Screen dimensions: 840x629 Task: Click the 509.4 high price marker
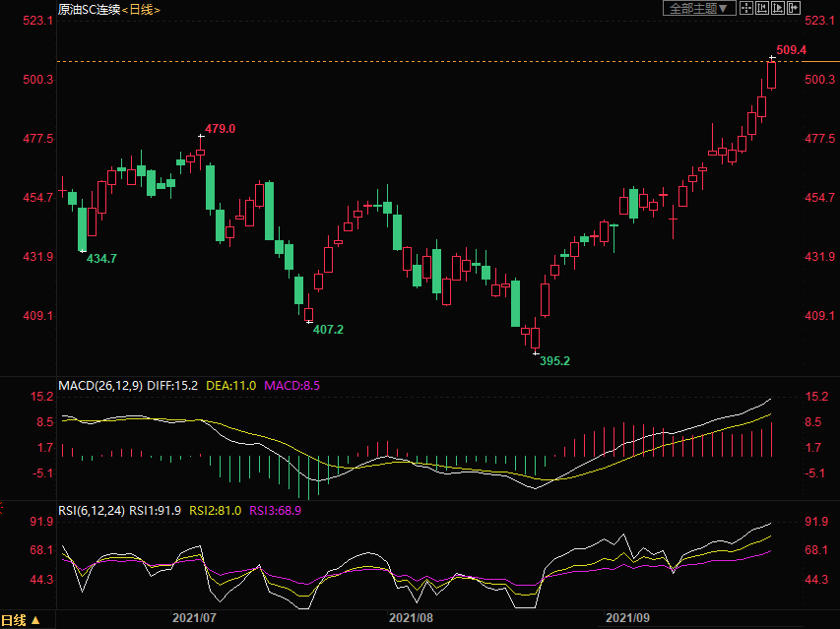(791, 50)
